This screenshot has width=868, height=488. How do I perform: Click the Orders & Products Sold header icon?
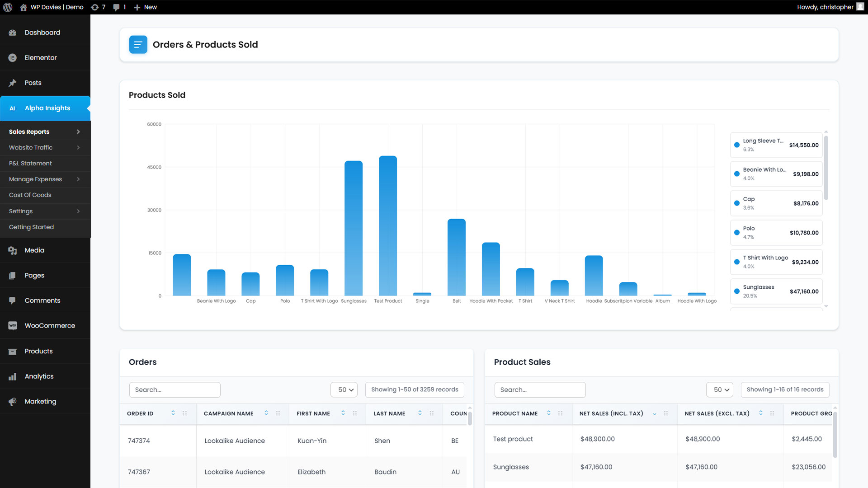pyautogui.click(x=138, y=45)
